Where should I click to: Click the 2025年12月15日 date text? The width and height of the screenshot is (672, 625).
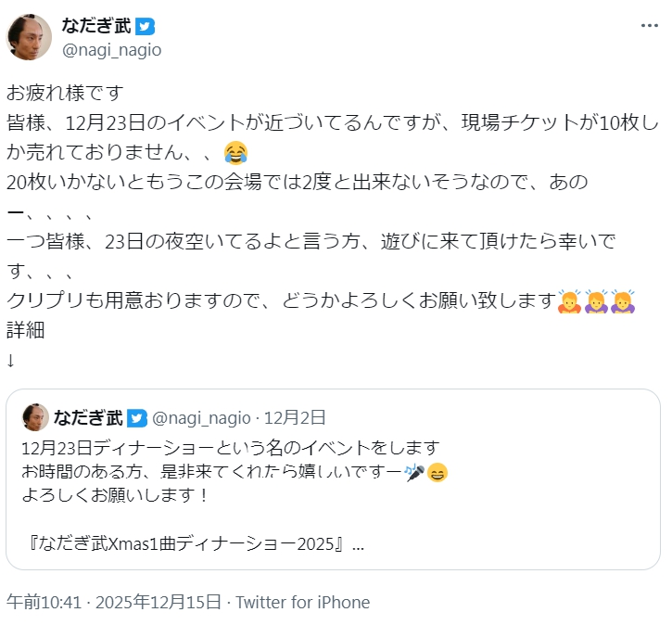[167, 602]
